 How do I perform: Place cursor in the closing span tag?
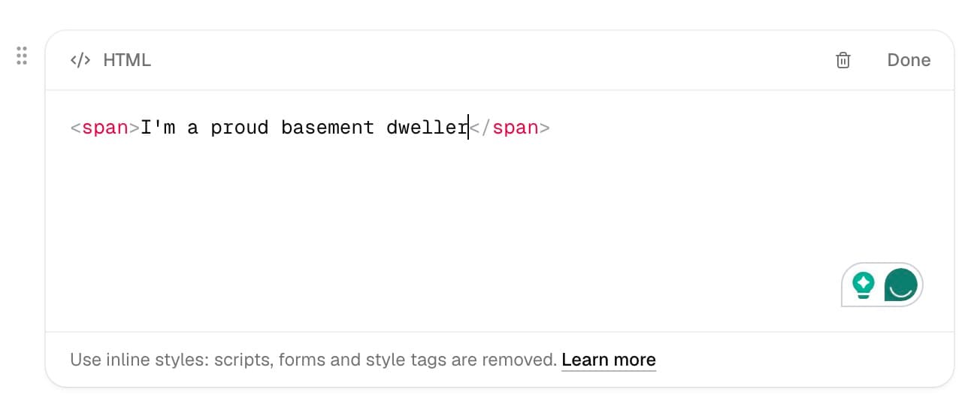tap(510, 128)
